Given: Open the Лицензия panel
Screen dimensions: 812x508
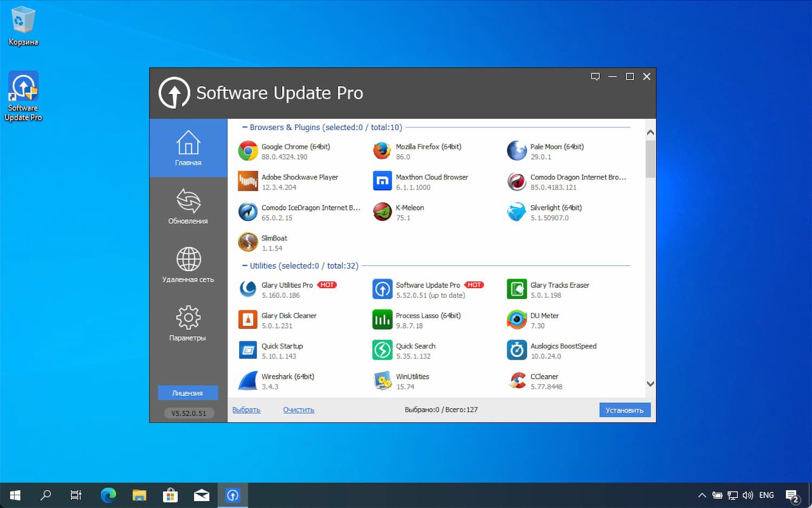Looking at the screenshot, I should (x=188, y=393).
